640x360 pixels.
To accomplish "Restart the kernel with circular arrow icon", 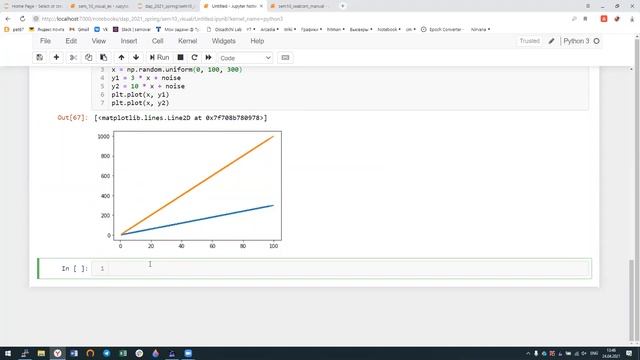I will 194,58.
